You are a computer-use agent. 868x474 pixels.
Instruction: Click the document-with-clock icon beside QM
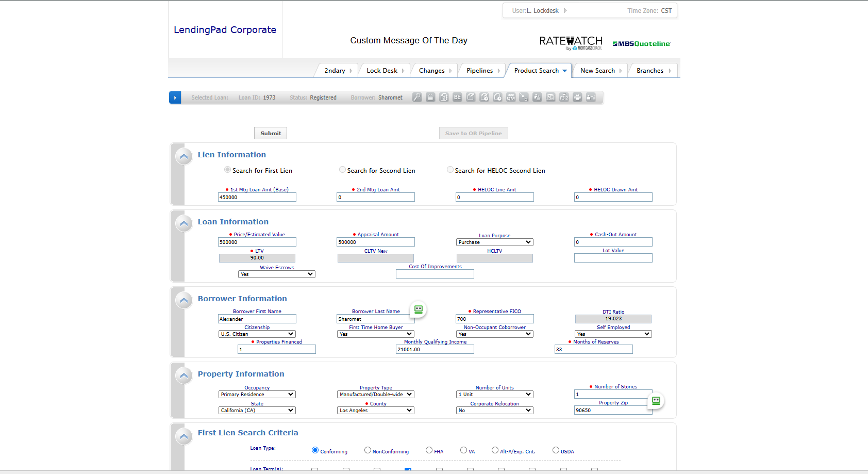click(497, 97)
